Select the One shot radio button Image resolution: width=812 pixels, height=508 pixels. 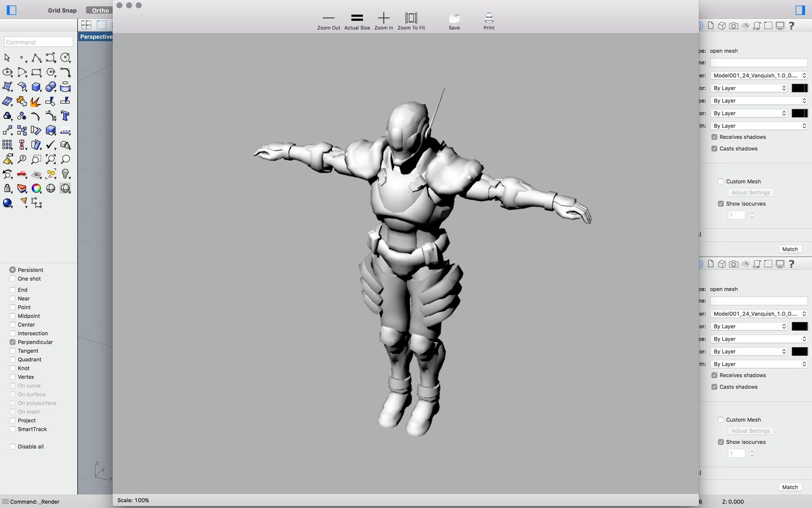(x=13, y=279)
